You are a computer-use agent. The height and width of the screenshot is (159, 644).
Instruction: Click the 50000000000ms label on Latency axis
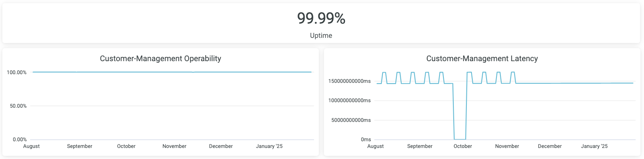(x=351, y=120)
